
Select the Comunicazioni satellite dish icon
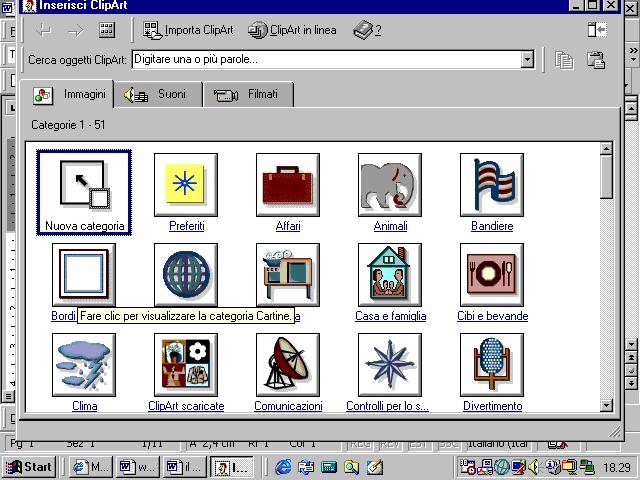(287, 365)
